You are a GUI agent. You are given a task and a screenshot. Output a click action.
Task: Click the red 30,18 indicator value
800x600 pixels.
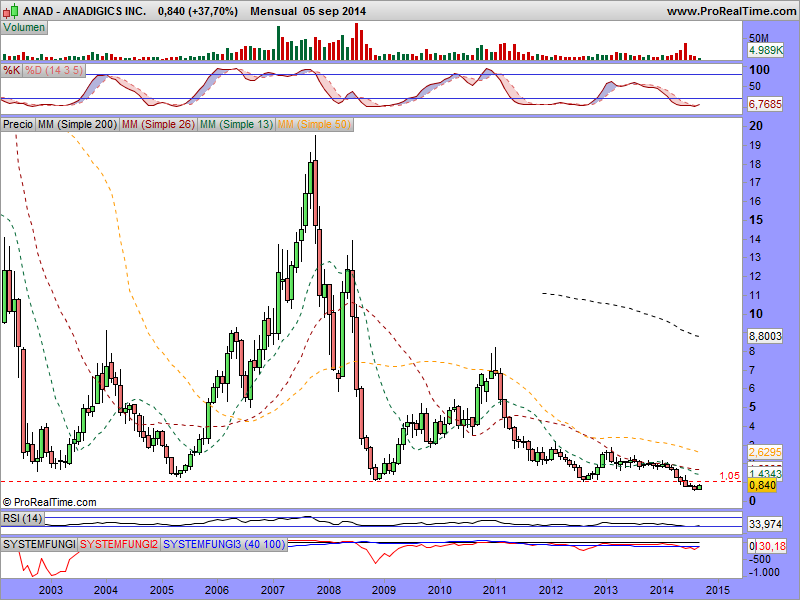coord(771,546)
